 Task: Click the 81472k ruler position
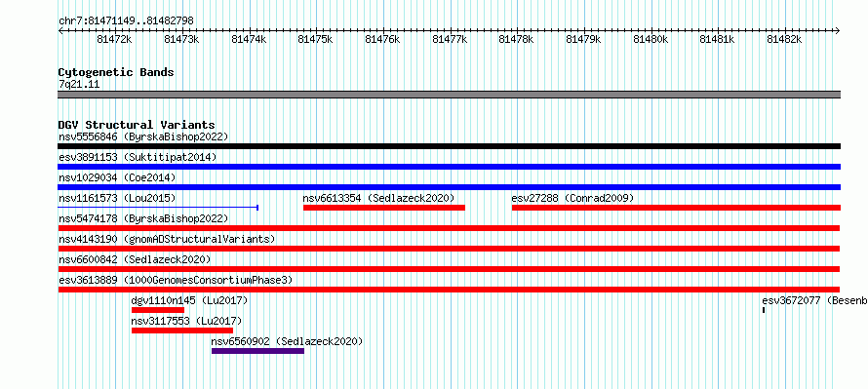click(114, 39)
